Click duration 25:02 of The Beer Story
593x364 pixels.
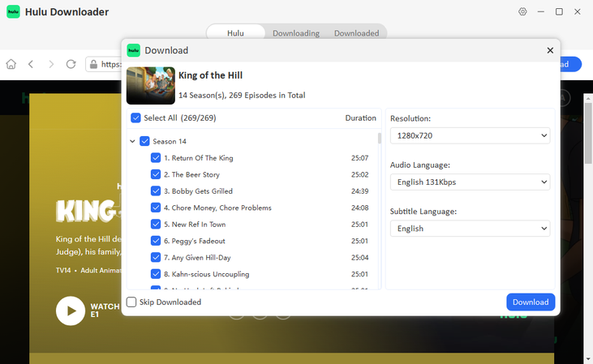[359, 174]
